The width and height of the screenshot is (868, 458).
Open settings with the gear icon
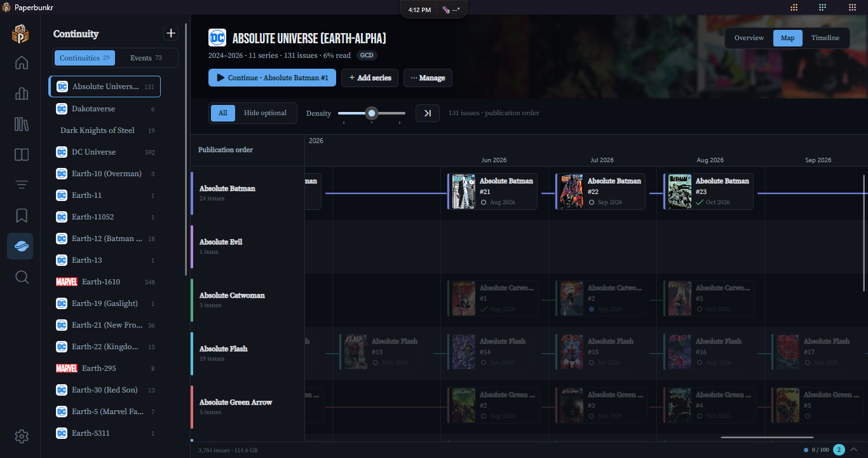[x=22, y=436]
